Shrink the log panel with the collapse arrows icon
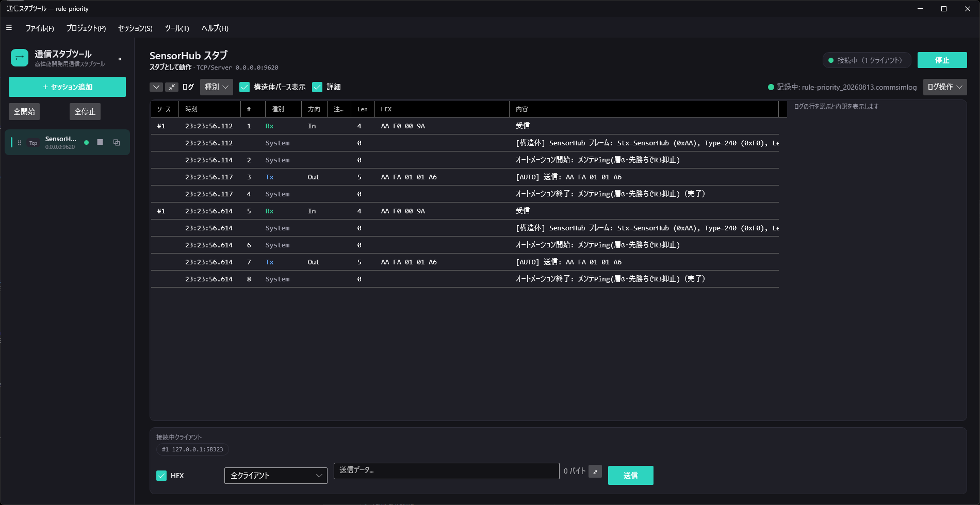Screen dimensions: 980x505 (x=172, y=87)
